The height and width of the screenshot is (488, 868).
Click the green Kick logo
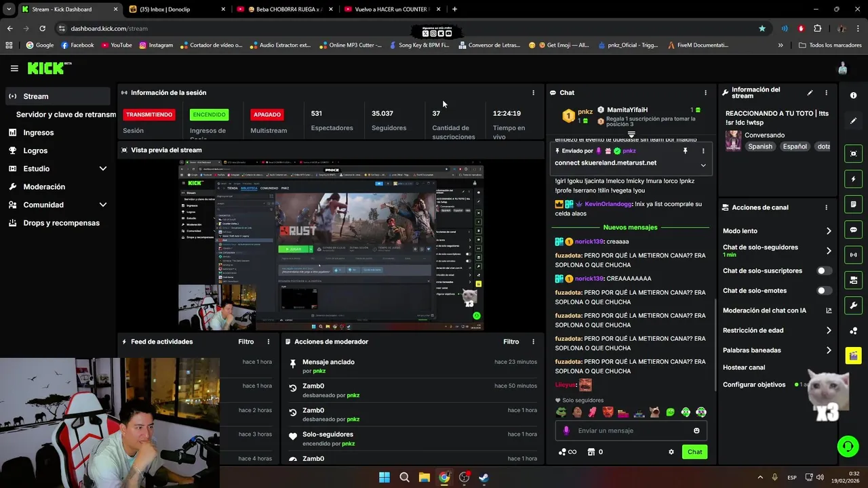[x=46, y=68]
